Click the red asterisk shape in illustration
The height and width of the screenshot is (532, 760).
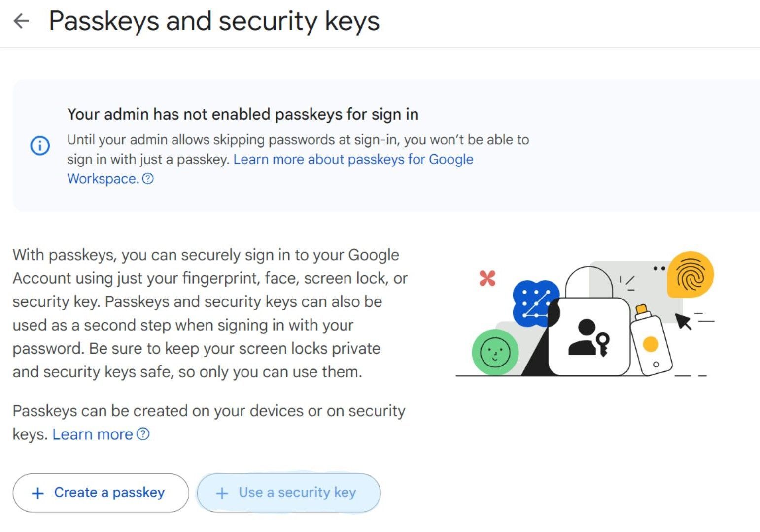coord(487,279)
